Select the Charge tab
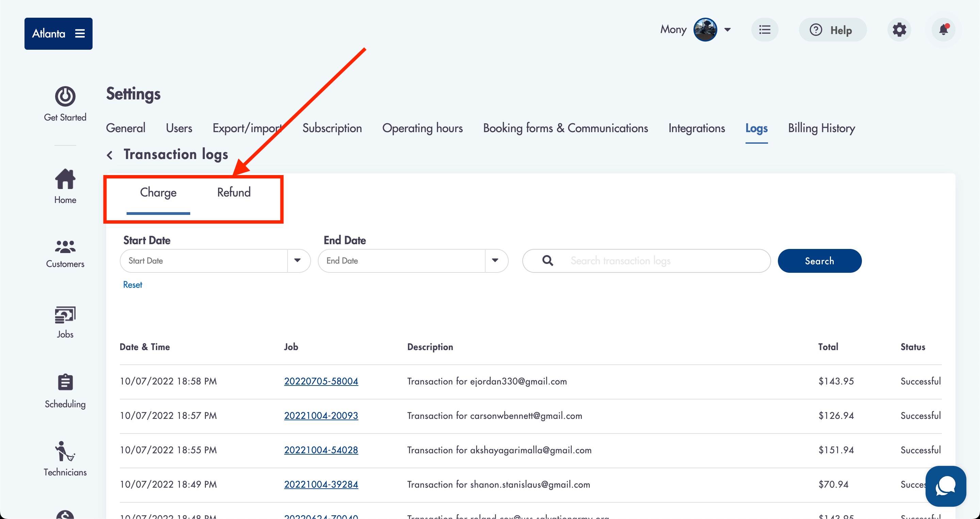The width and height of the screenshot is (980, 519). (158, 193)
